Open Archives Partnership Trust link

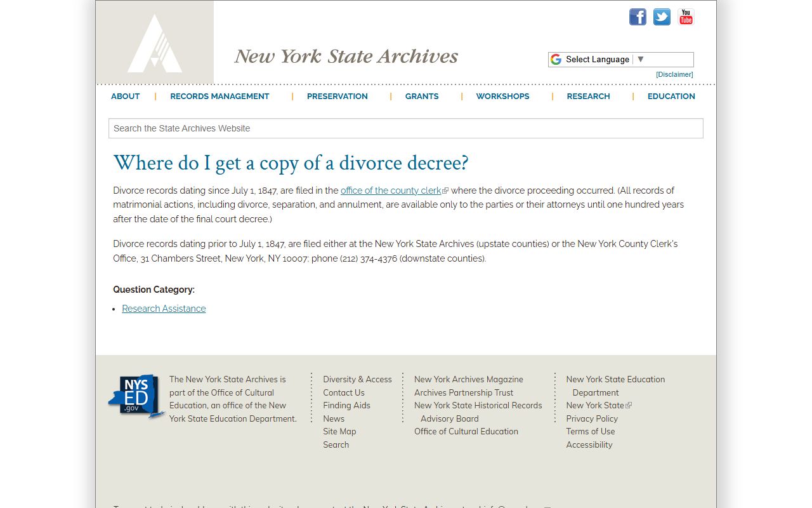pyautogui.click(x=464, y=392)
